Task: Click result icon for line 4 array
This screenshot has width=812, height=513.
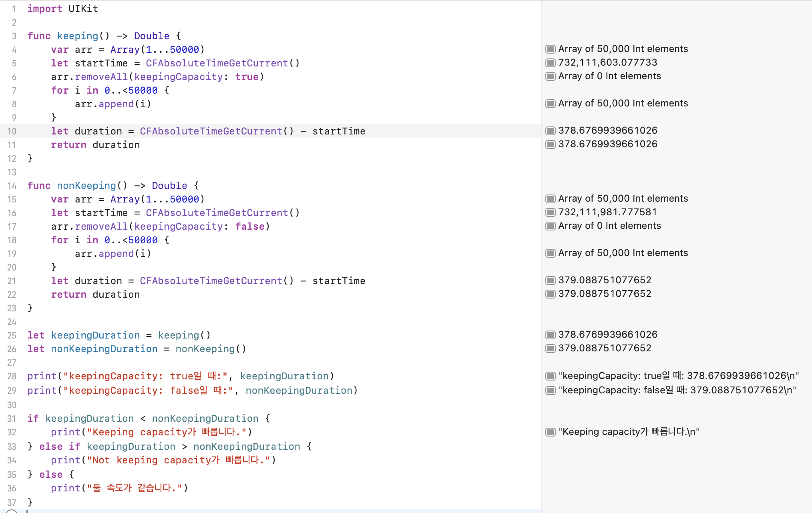Action: click(x=551, y=49)
